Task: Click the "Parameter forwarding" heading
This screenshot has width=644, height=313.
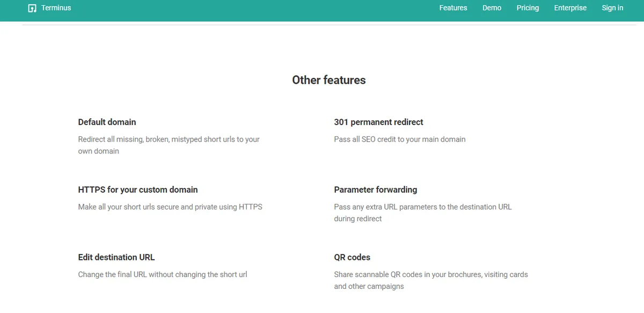Action: click(x=375, y=190)
